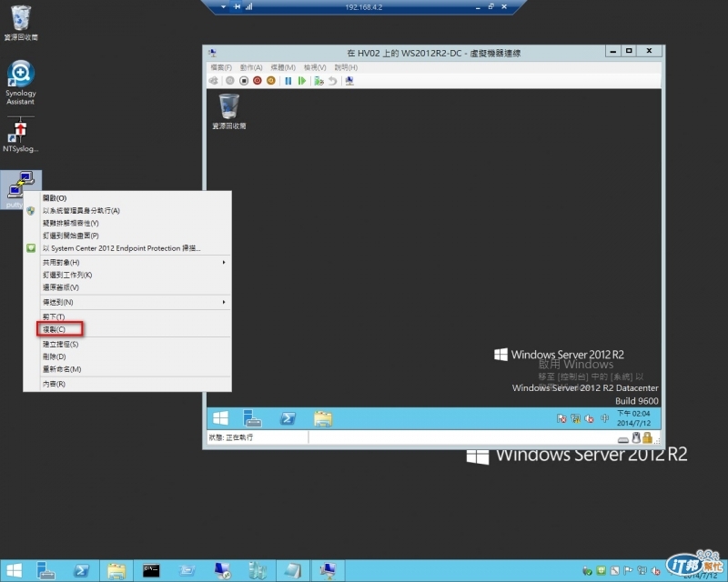Click the Ctrl+Alt+Delete toolbar icon in VM window
This screenshot has width=728, height=582.
(x=214, y=81)
